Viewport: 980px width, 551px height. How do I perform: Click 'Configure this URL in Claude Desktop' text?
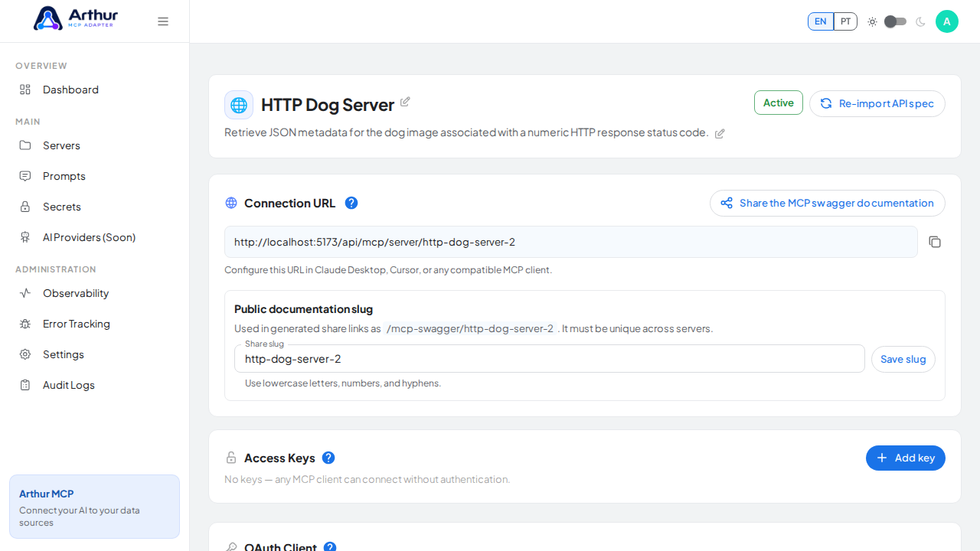(x=388, y=270)
